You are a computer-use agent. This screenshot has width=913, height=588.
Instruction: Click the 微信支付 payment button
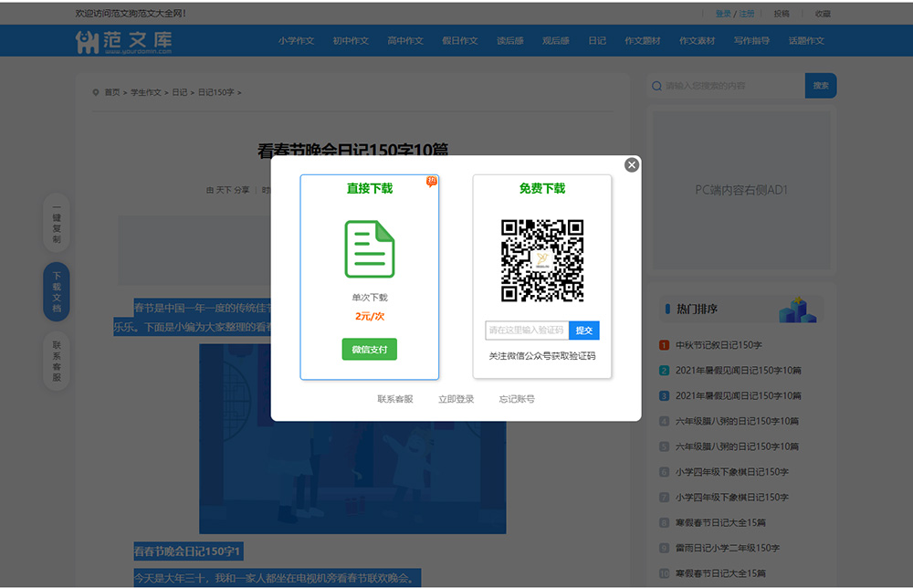[x=369, y=350]
